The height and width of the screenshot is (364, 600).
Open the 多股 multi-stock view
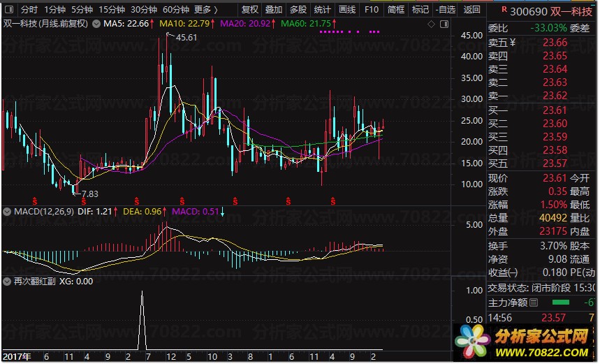(298, 10)
